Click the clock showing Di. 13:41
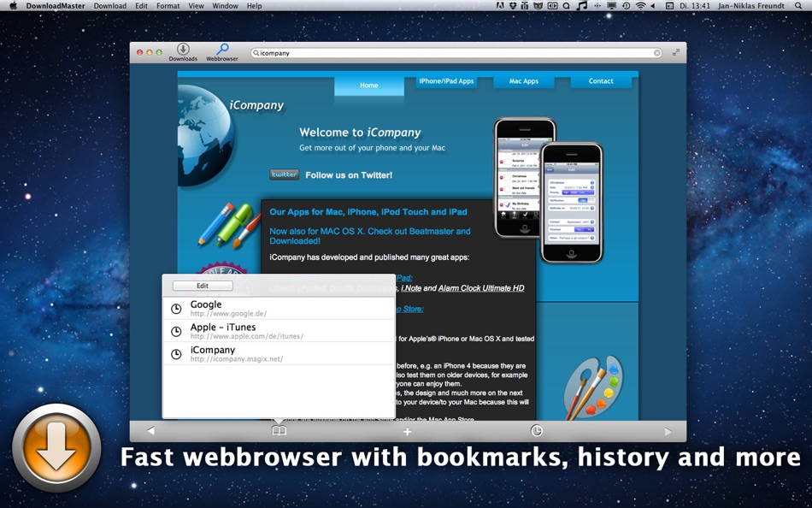Screen dimensions: 812x508 [x=694, y=6]
